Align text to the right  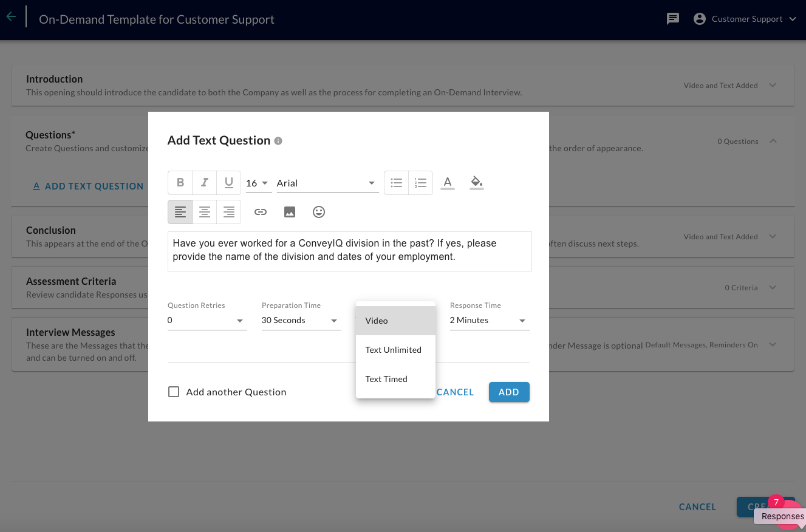[229, 212]
